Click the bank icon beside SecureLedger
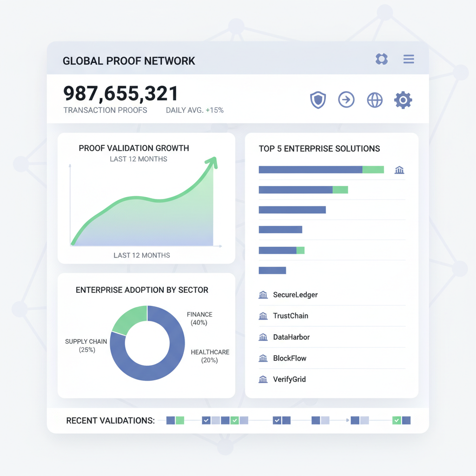 tap(264, 294)
